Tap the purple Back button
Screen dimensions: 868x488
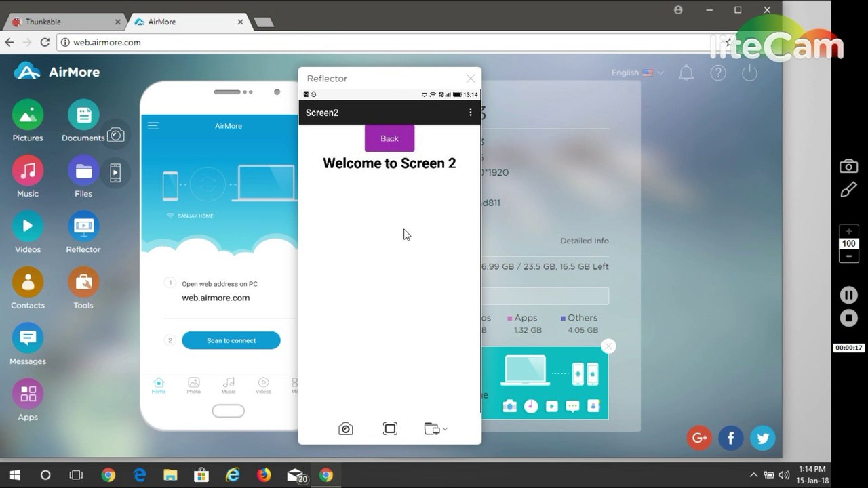pyautogui.click(x=389, y=138)
